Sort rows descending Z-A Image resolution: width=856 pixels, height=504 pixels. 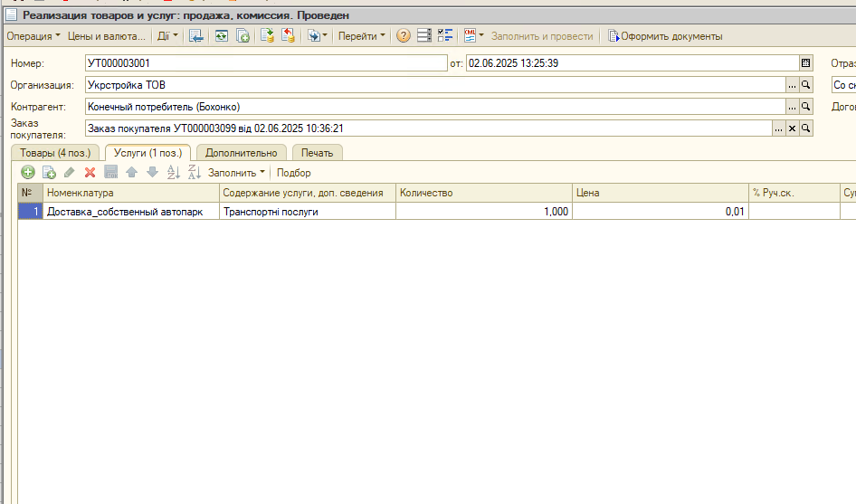pyautogui.click(x=195, y=173)
